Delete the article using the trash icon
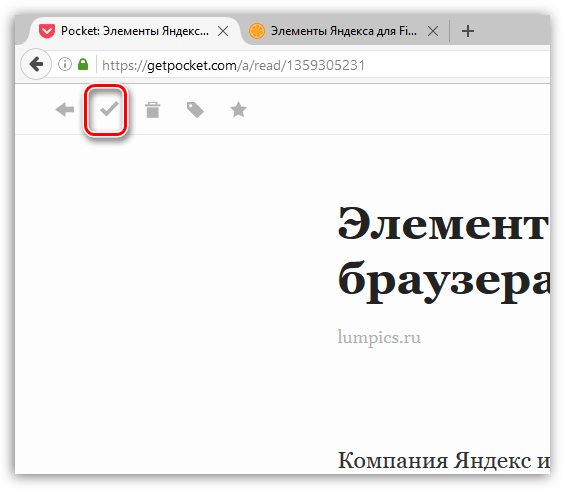The height and width of the screenshot is (489, 565). pos(152,110)
